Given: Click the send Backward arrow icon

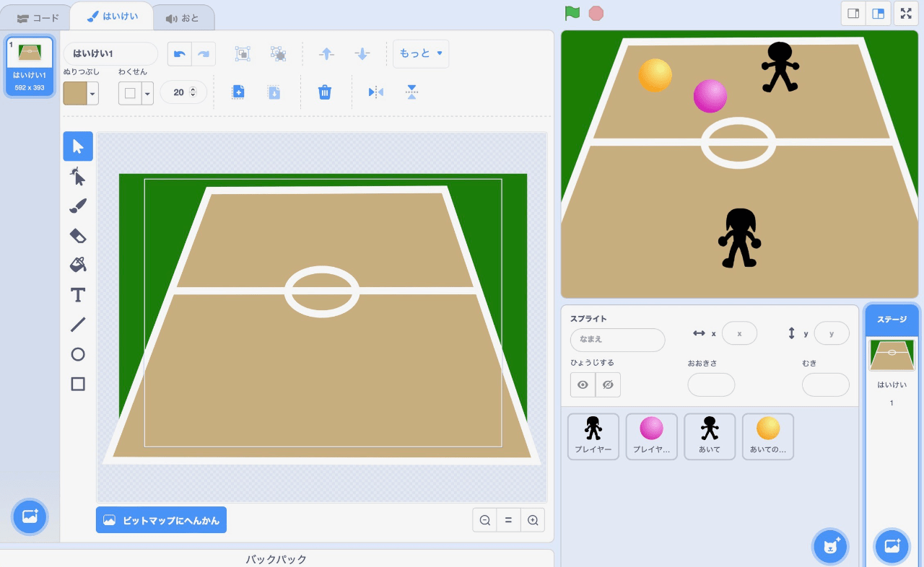Looking at the screenshot, I should click(x=362, y=53).
